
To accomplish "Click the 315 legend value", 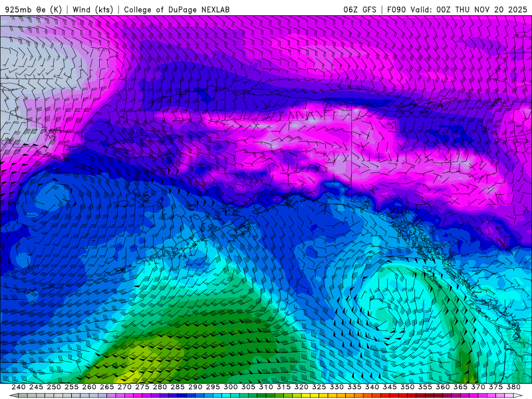I will click(x=284, y=387).
